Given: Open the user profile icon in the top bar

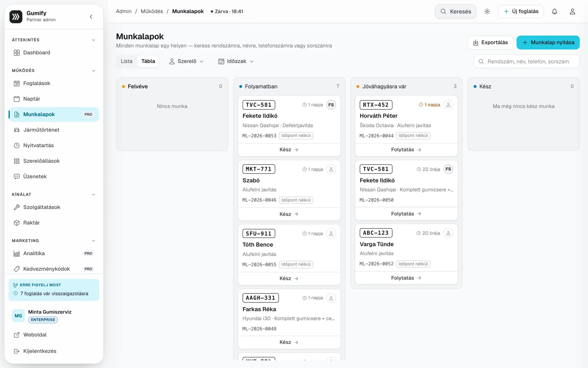Looking at the screenshot, I should tap(572, 11).
